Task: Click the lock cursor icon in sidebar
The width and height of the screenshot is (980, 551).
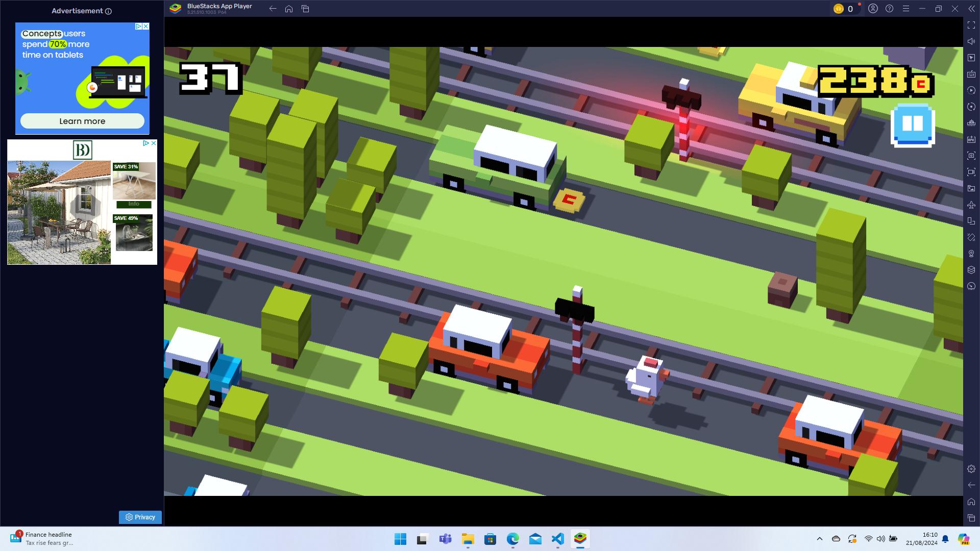Action: click(x=971, y=58)
